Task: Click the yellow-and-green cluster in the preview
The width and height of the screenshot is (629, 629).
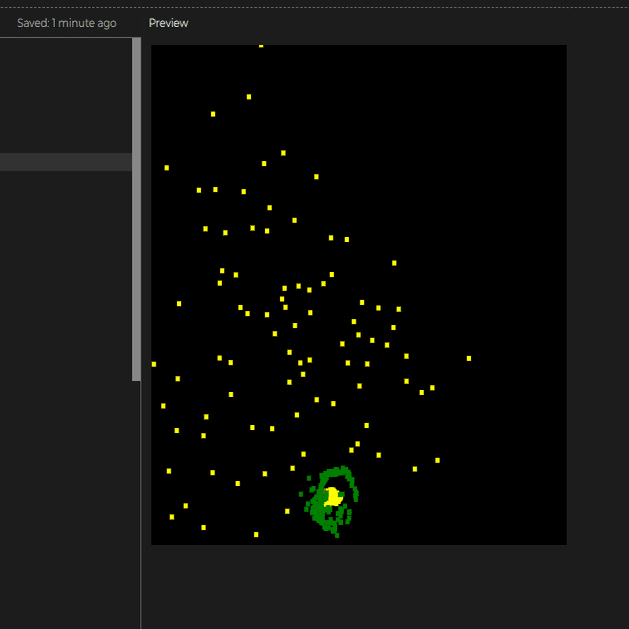Action: [x=329, y=501]
